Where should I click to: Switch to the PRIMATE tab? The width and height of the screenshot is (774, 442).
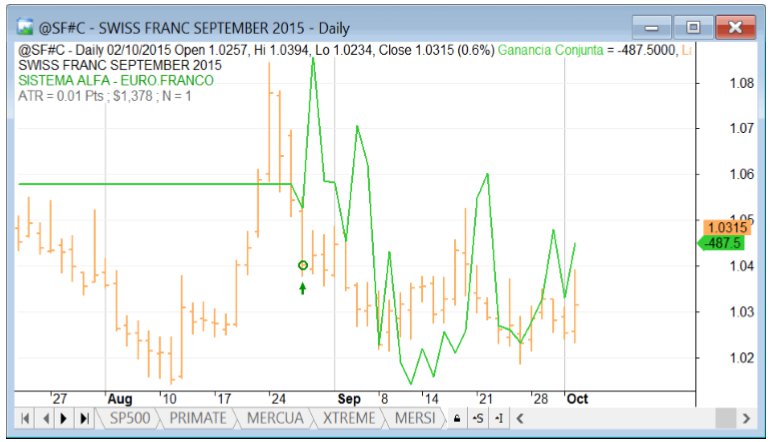198,418
